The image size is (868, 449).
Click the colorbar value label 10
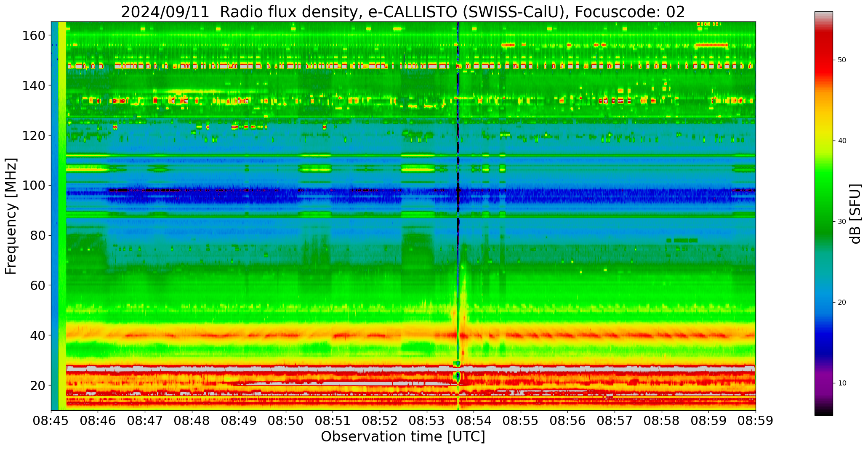pos(842,383)
